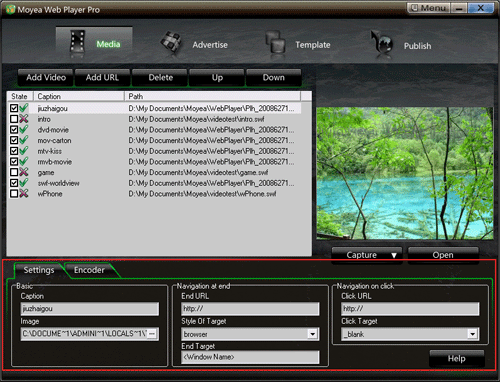Image resolution: width=500 pixels, height=382 pixels.
Task: Click the Click URL field
Action: [410, 309]
